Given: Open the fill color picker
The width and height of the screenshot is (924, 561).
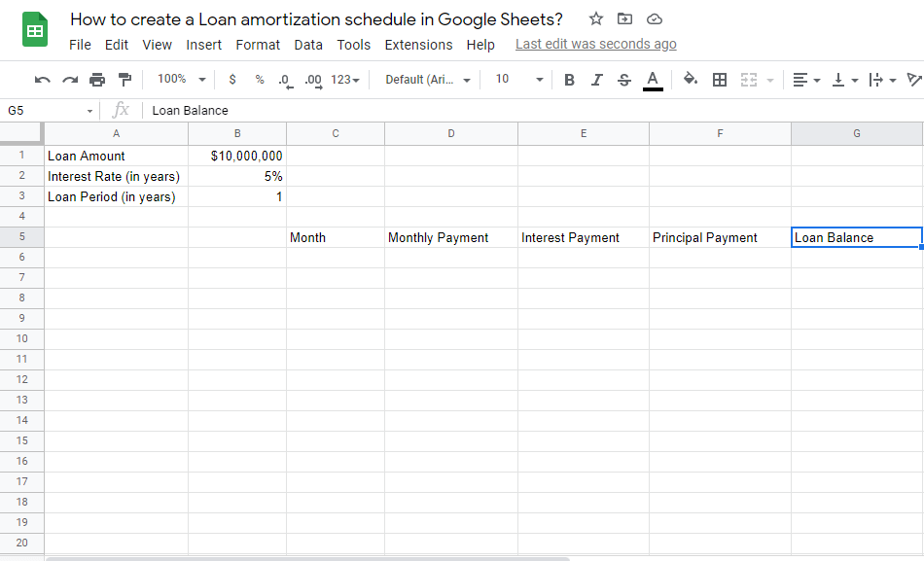Looking at the screenshot, I should [690, 79].
